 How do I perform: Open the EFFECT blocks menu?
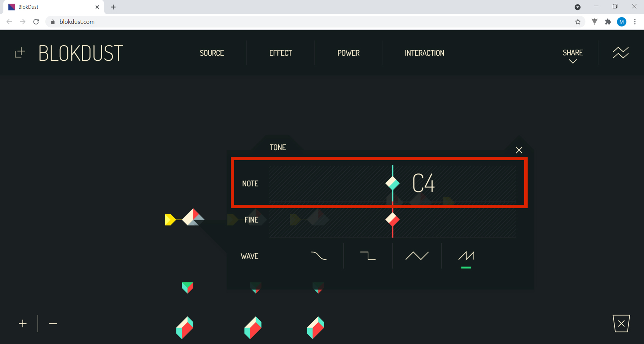click(x=280, y=53)
